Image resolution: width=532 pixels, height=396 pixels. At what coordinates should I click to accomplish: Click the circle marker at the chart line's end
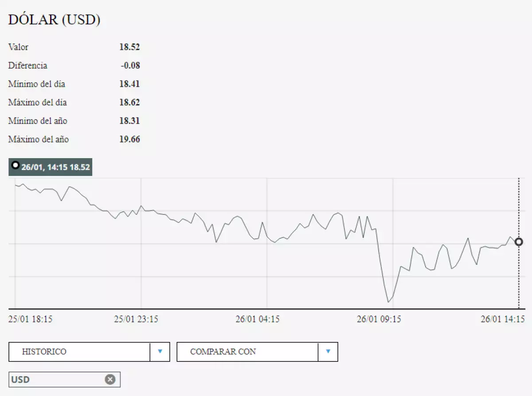click(519, 242)
